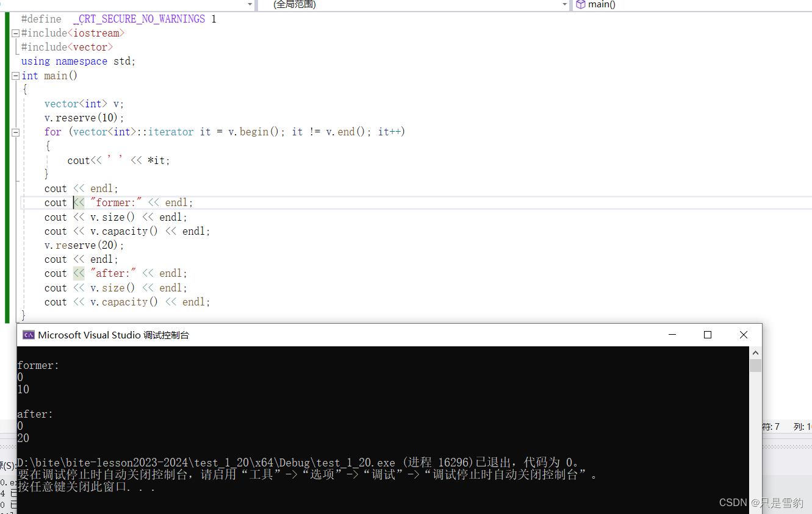The width and height of the screenshot is (812, 514).
Task: Click 'after:' output in the console
Action: coord(35,414)
